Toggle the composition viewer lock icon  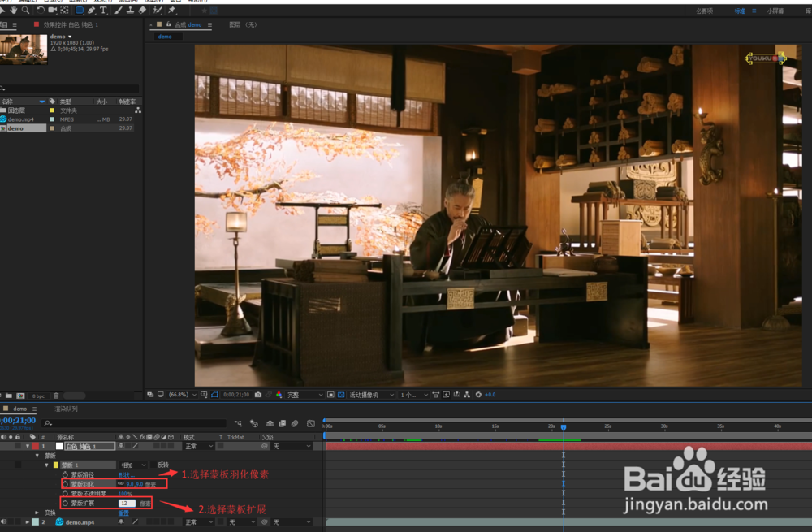(x=168, y=24)
